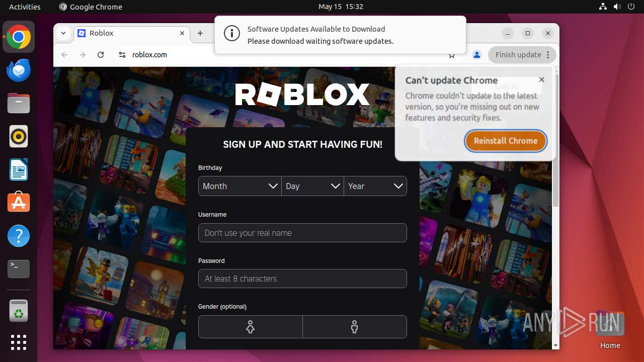Maximize the Chrome window
The width and height of the screenshot is (644, 362).
(528, 33)
